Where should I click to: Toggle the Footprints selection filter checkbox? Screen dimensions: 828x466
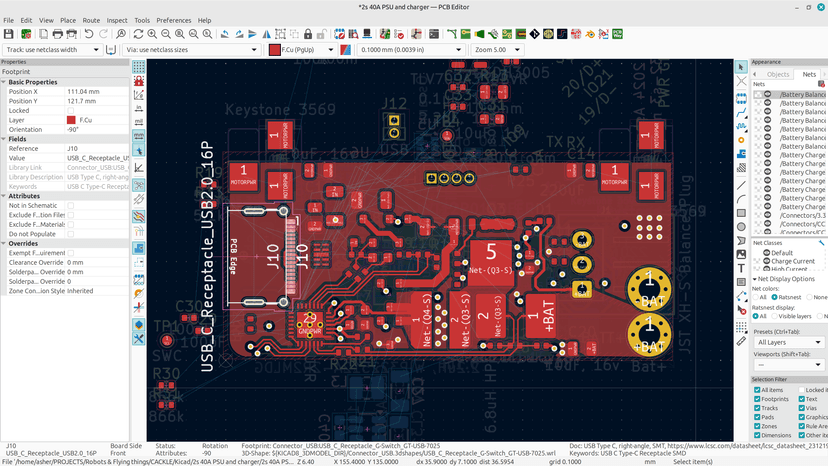tap(757, 399)
